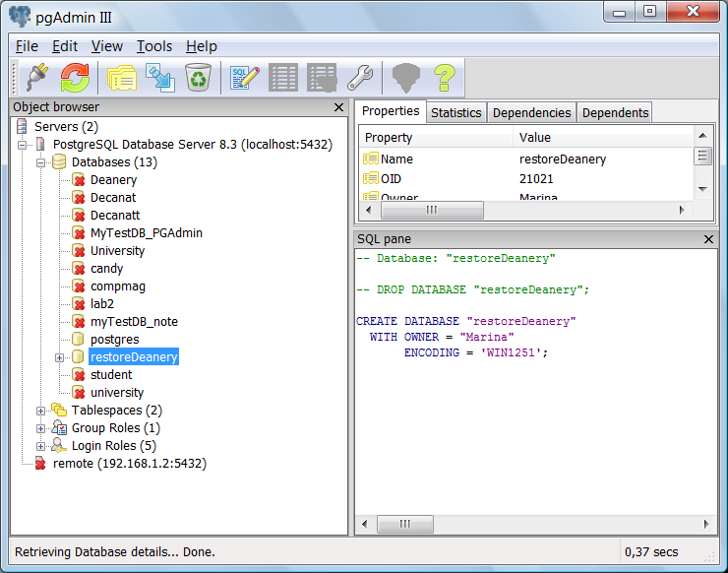728x573 pixels.
Task: Click the guru hint elephant icon
Action: [406, 78]
